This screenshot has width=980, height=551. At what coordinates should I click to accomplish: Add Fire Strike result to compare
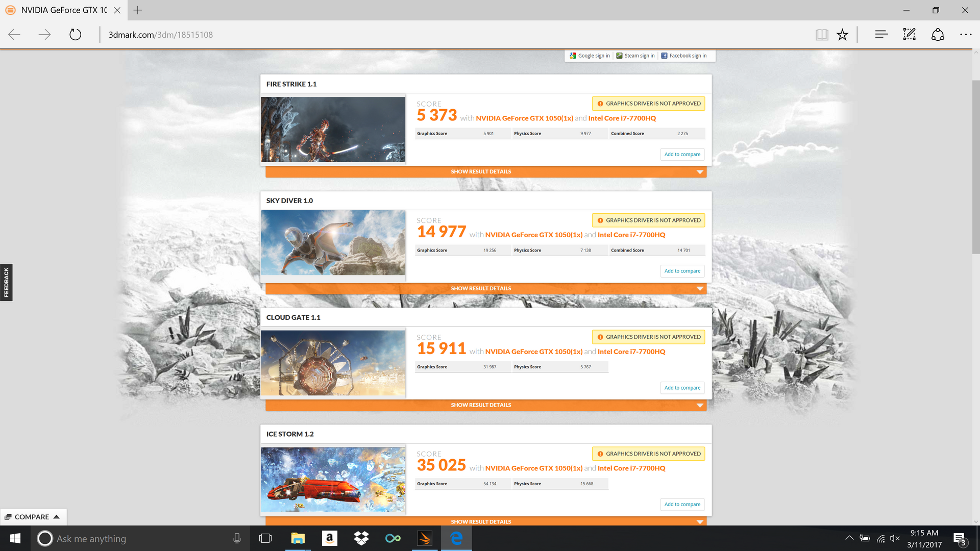[x=682, y=155]
